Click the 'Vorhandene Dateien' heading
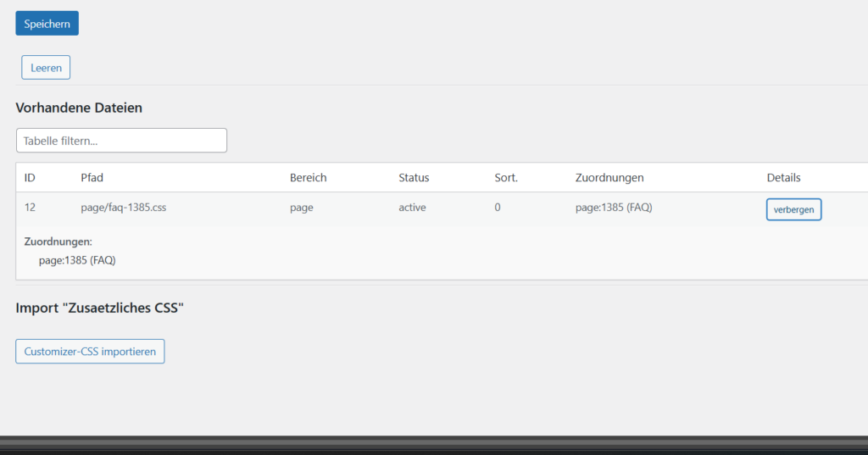 coord(79,108)
